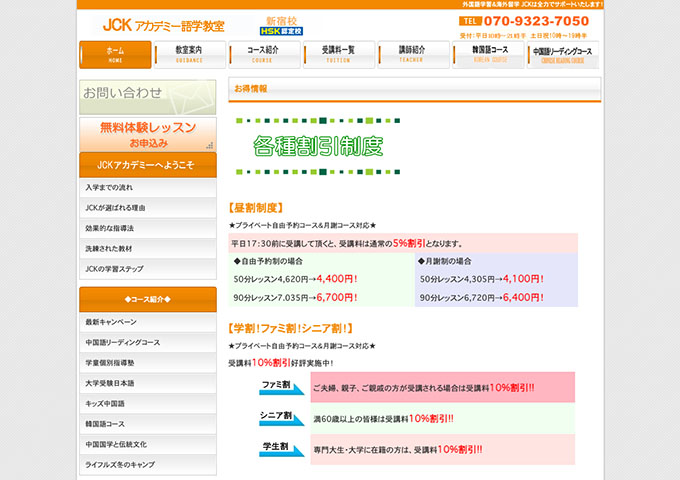Click the 【学割!ファミ割!シニア割!】 heading

click(x=291, y=328)
